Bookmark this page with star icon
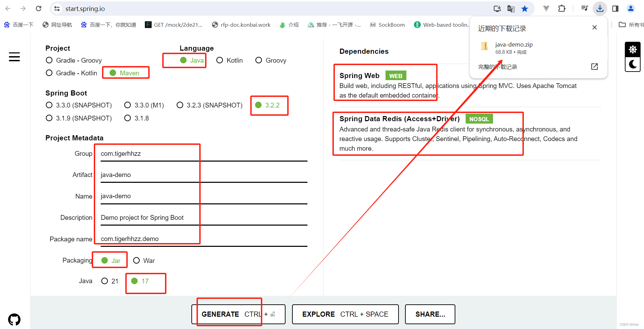 click(x=525, y=9)
